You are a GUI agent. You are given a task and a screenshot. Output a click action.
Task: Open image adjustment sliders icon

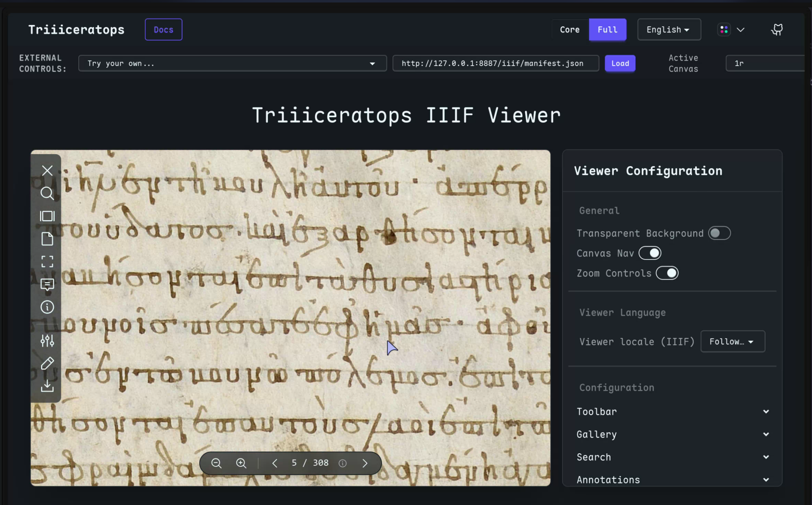(x=47, y=341)
